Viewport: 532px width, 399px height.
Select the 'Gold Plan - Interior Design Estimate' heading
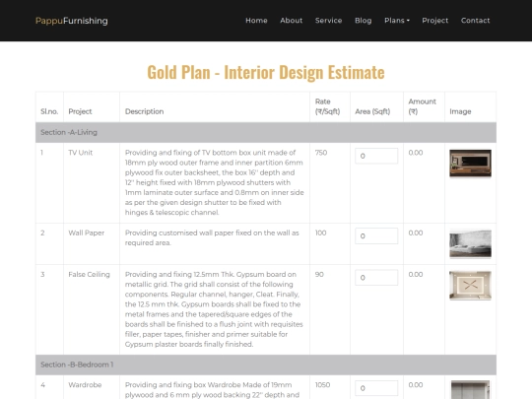(266, 72)
